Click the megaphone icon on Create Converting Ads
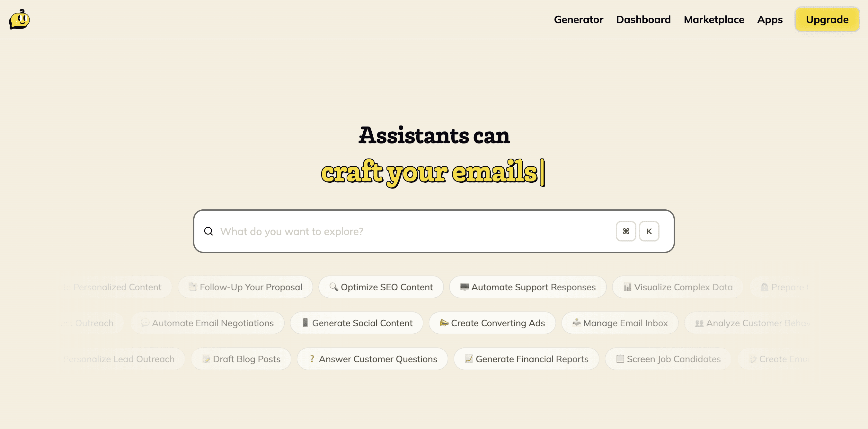 (x=444, y=323)
